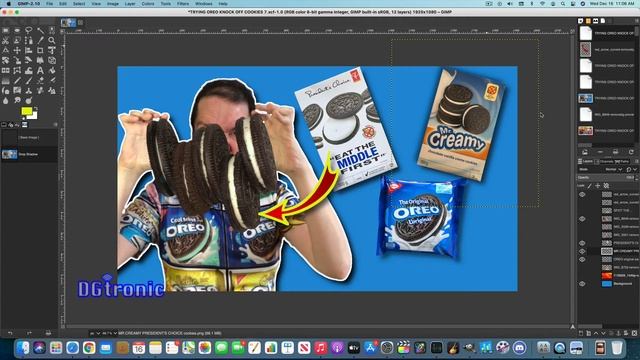Anchor the floating layer
The width and height of the screenshot is (640, 360).
pos(618,333)
